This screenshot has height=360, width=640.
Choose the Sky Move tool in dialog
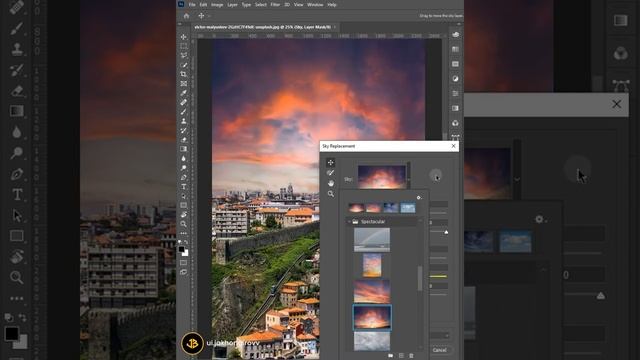click(x=331, y=162)
